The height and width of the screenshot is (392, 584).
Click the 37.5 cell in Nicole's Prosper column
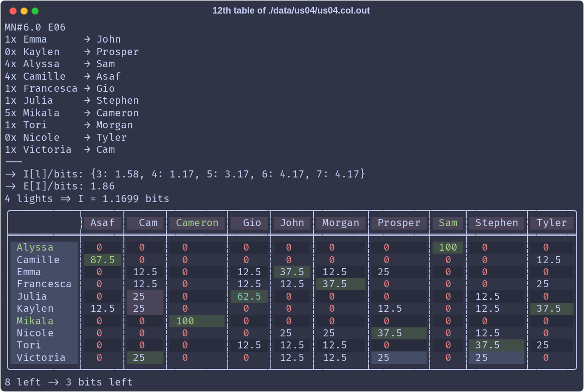click(x=399, y=333)
